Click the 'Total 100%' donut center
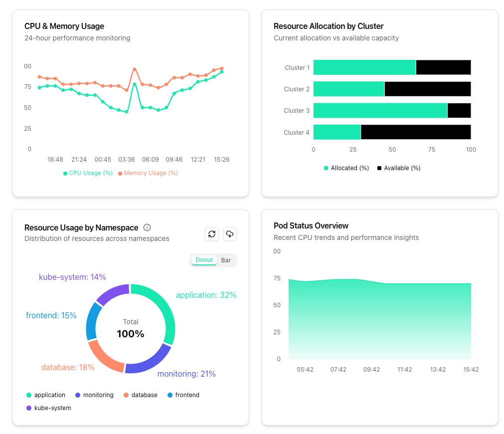The width and height of the screenshot is (504, 434). pos(131,329)
